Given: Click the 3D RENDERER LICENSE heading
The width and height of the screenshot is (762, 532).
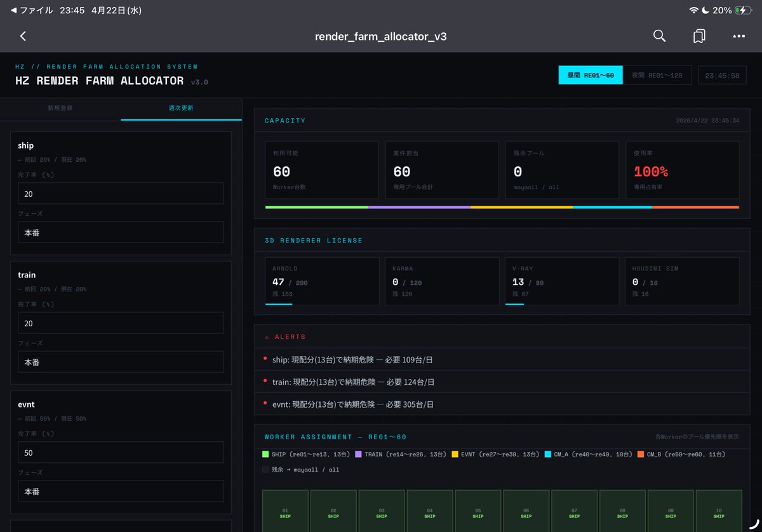Looking at the screenshot, I should click(314, 241).
